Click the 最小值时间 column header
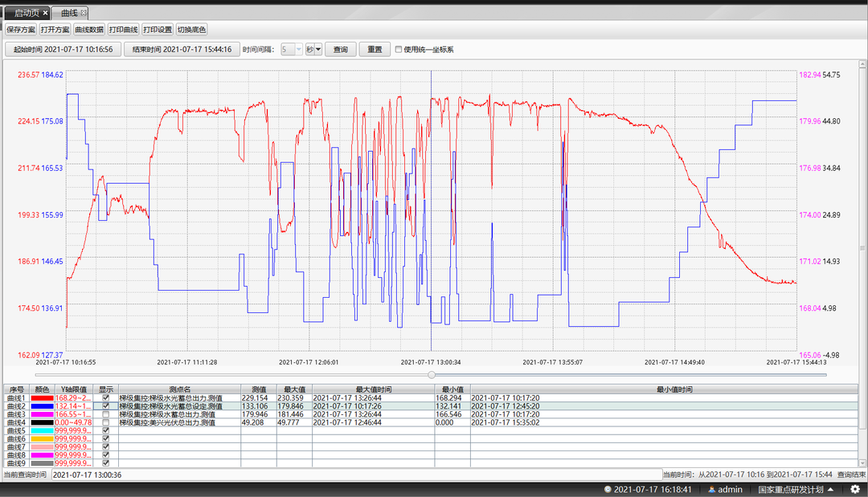Image resolution: width=868 pixels, height=497 pixels. 665,389
